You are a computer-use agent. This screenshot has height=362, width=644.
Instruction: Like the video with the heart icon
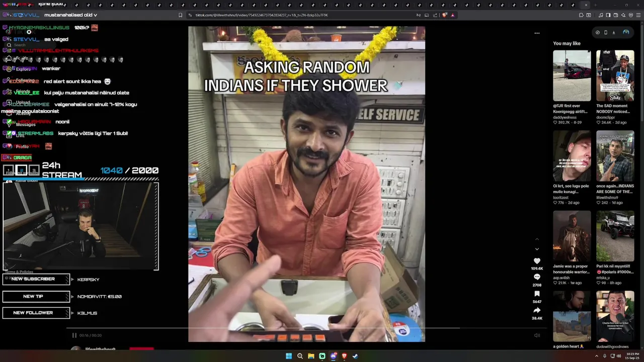click(x=537, y=261)
